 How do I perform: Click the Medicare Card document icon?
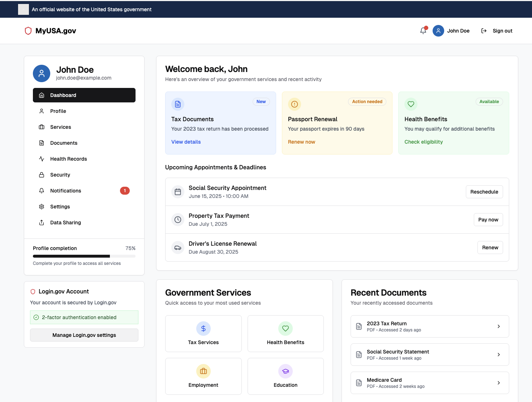tap(359, 383)
